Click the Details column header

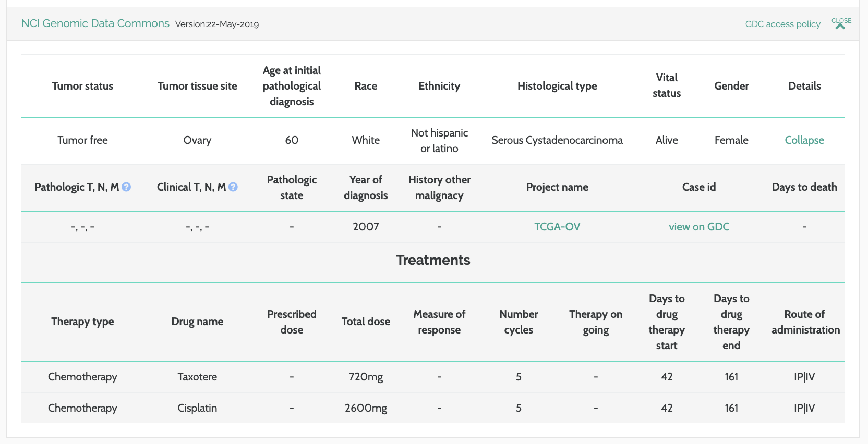804,86
